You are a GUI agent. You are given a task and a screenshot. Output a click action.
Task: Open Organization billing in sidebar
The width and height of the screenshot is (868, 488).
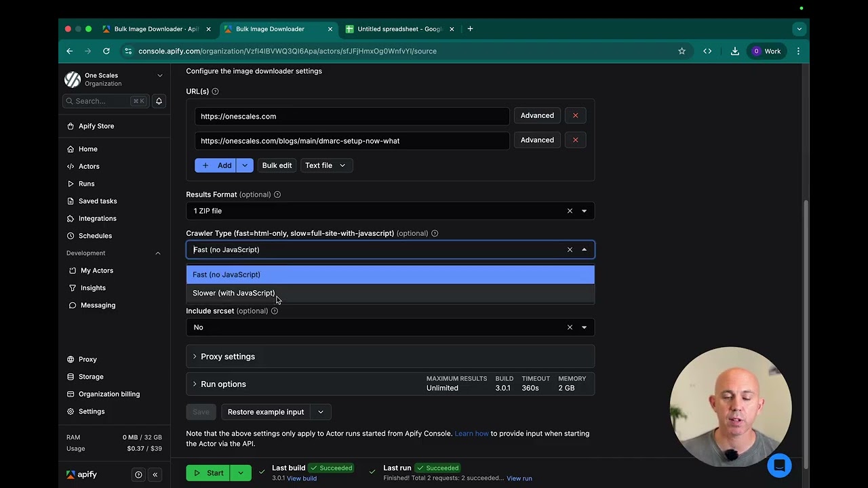tap(108, 394)
